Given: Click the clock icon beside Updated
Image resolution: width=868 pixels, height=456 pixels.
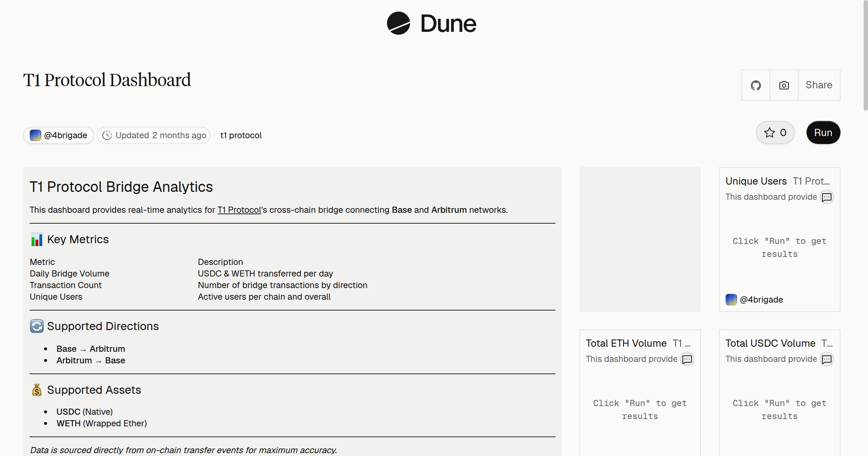Looking at the screenshot, I should coord(107,135).
